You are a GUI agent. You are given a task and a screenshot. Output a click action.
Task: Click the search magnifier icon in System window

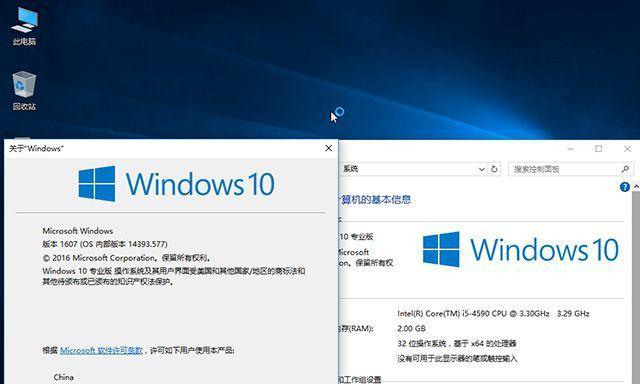(625, 169)
